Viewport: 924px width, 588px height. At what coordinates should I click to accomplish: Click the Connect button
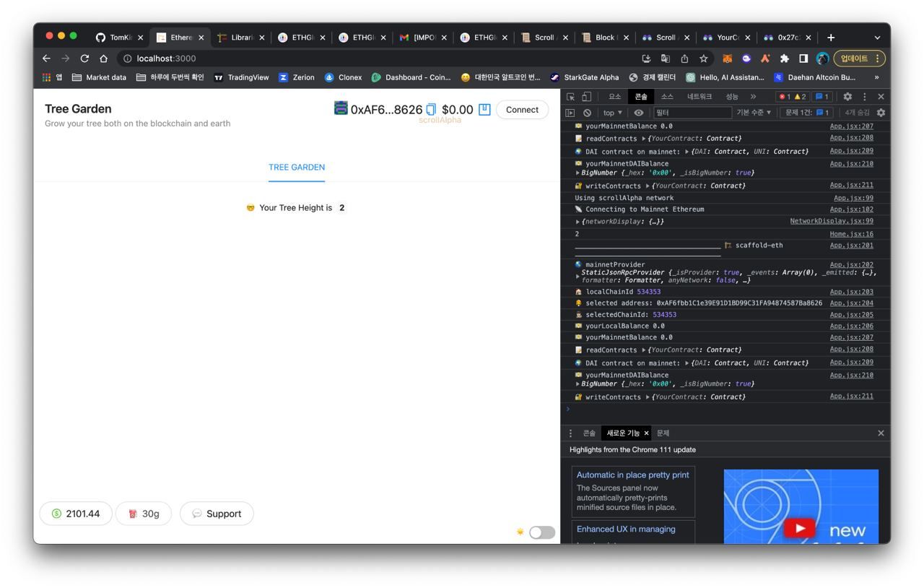[522, 110]
